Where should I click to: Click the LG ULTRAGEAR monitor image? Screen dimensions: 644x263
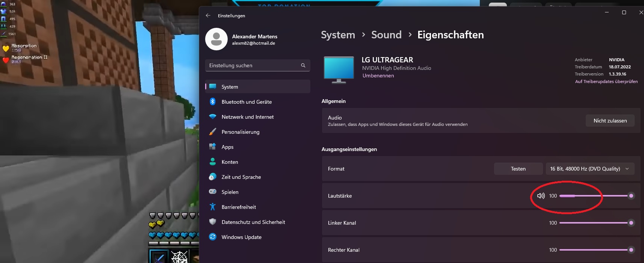tap(339, 70)
